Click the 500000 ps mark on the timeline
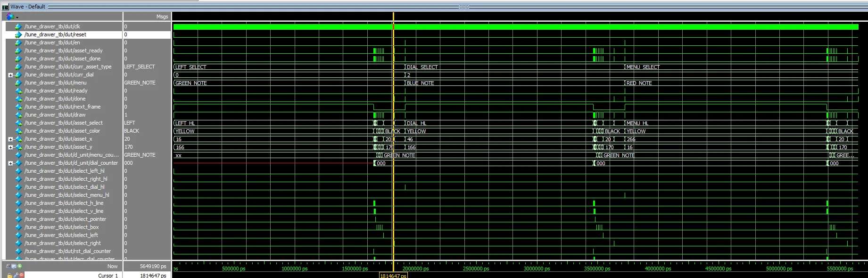 click(233, 269)
